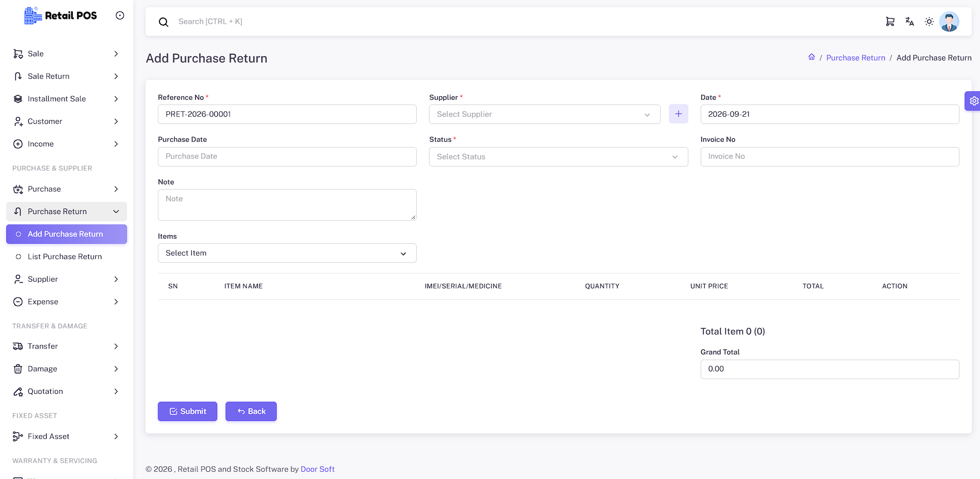Open the settings gear side tab
This screenshot has height=479, width=980.
click(x=973, y=101)
